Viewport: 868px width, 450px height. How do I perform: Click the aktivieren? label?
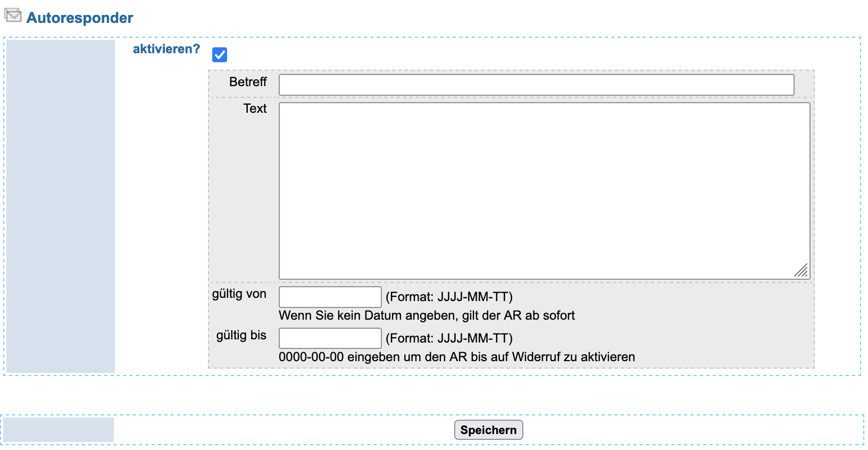coord(166,49)
